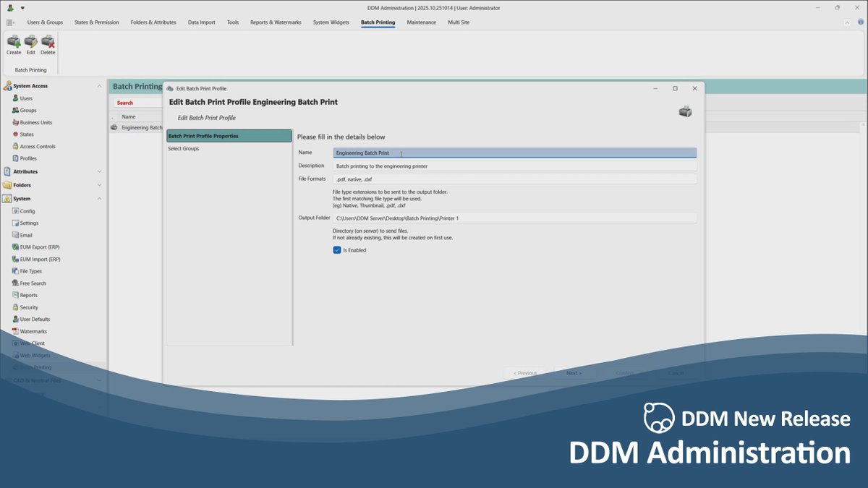This screenshot has width=868, height=488.
Task: Expand the Folders section
Action: [x=98, y=185]
